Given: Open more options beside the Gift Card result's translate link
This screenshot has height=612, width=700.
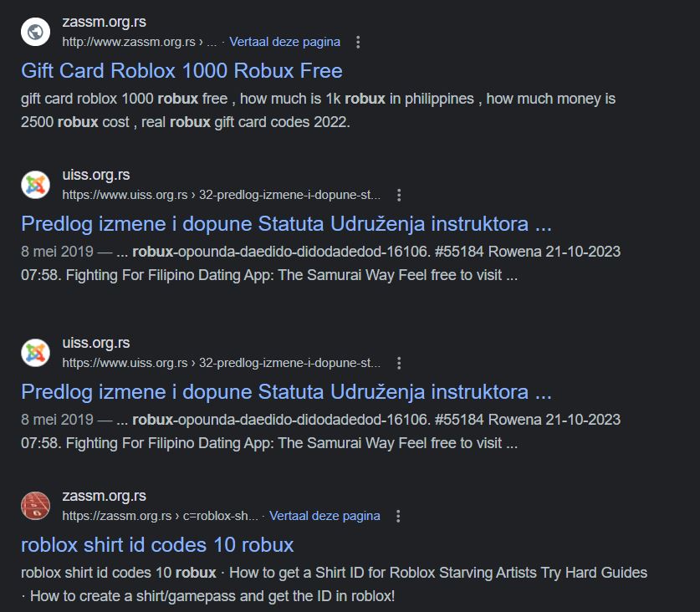Looking at the screenshot, I should [358, 43].
